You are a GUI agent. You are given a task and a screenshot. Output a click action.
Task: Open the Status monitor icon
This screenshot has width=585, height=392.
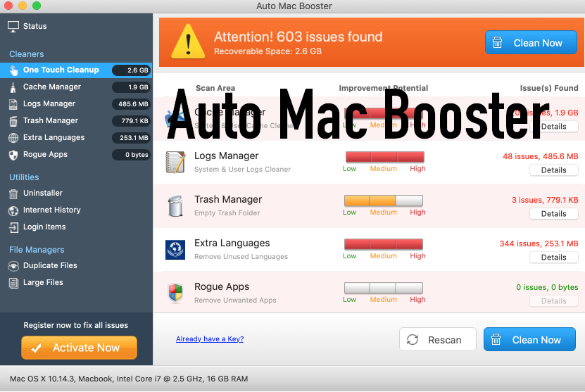click(x=13, y=27)
